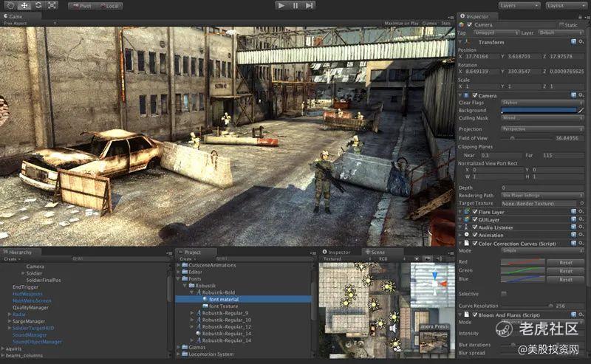Toggle the Audio Listener checkbox
The image size is (591, 364).
coord(475,227)
